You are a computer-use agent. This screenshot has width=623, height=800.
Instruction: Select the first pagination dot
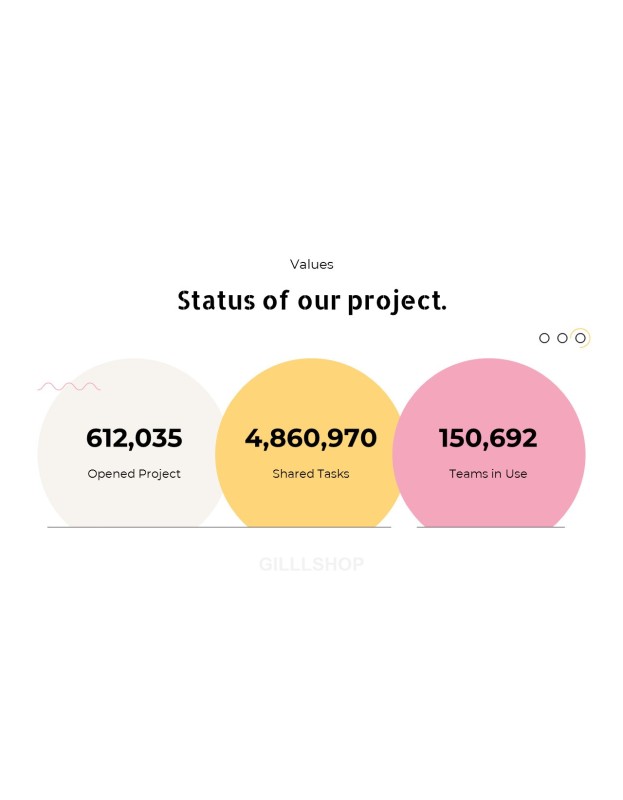tap(544, 338)
